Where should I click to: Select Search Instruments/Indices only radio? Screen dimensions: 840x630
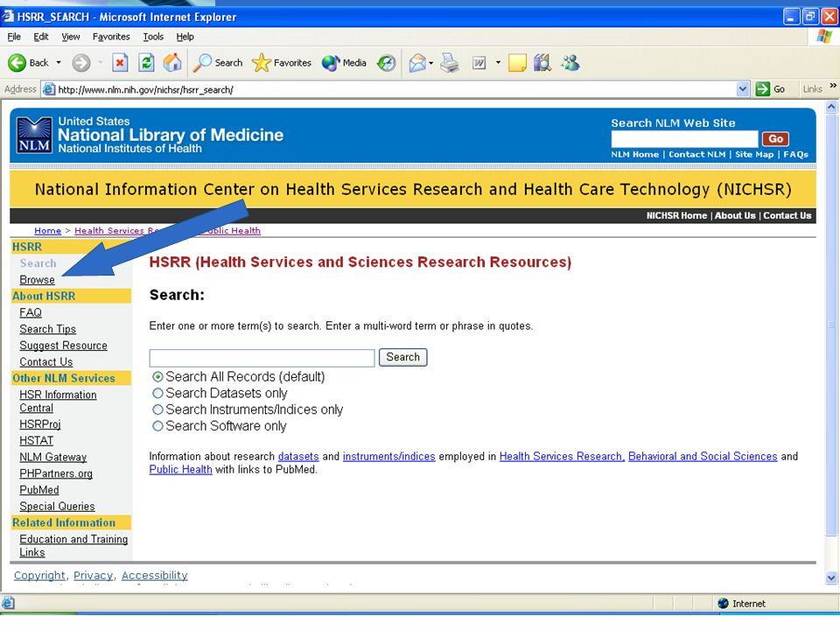tap(157, 409)
